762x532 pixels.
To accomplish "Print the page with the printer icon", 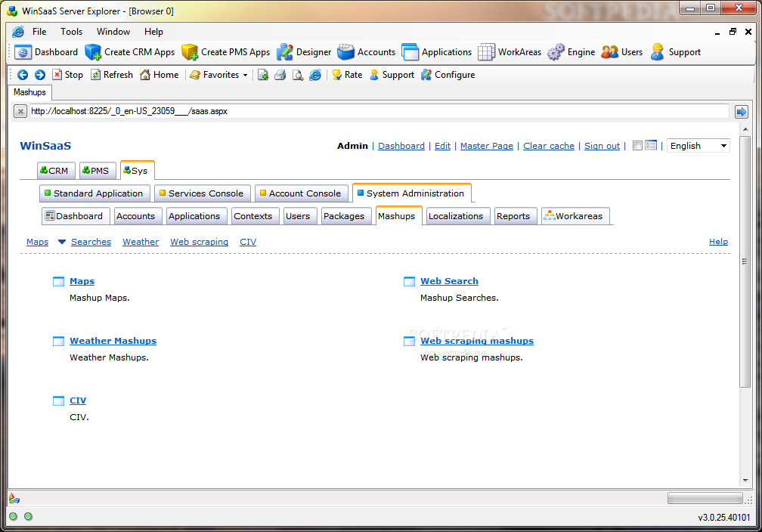I will point(280,75).
